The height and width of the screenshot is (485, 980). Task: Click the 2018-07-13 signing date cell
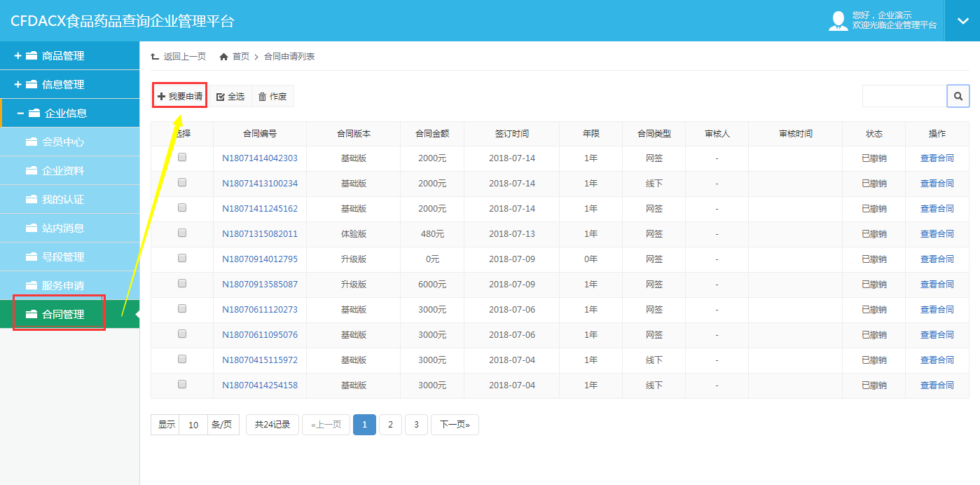click(x=512, y=234)
